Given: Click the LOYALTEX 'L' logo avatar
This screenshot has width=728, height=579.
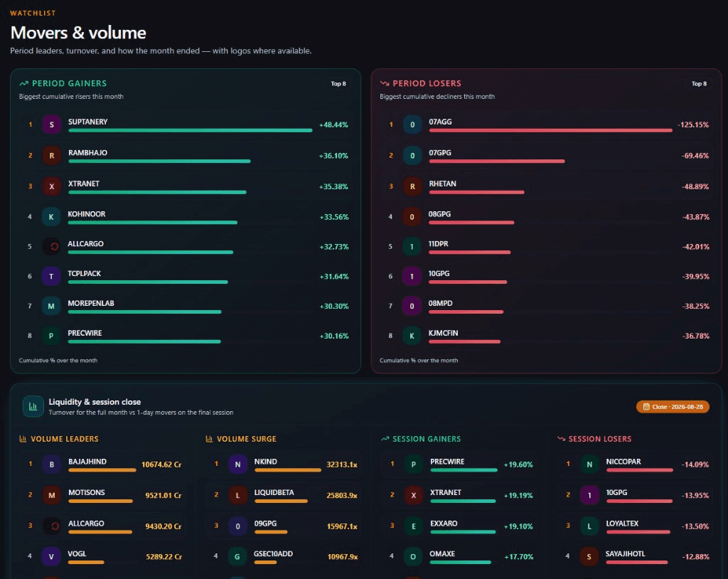Looking at the screenshot, I should [589, 526].
